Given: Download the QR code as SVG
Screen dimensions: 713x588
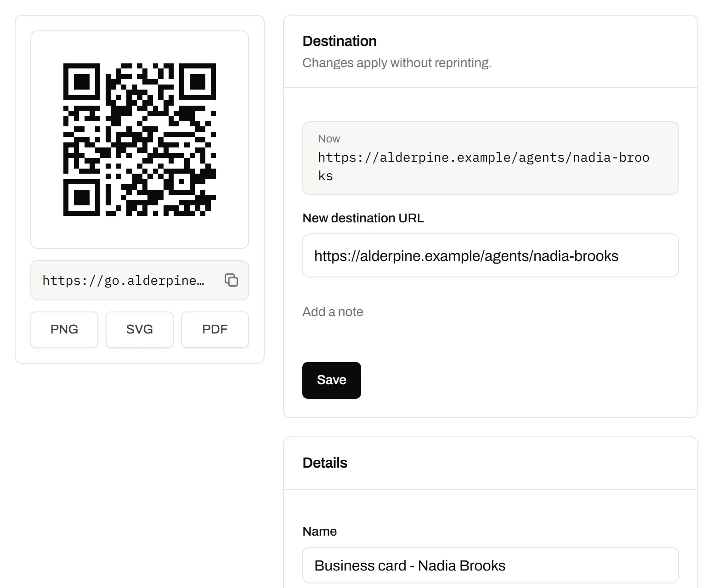Looking at the screenshot, I should click(x=140, y=329).
